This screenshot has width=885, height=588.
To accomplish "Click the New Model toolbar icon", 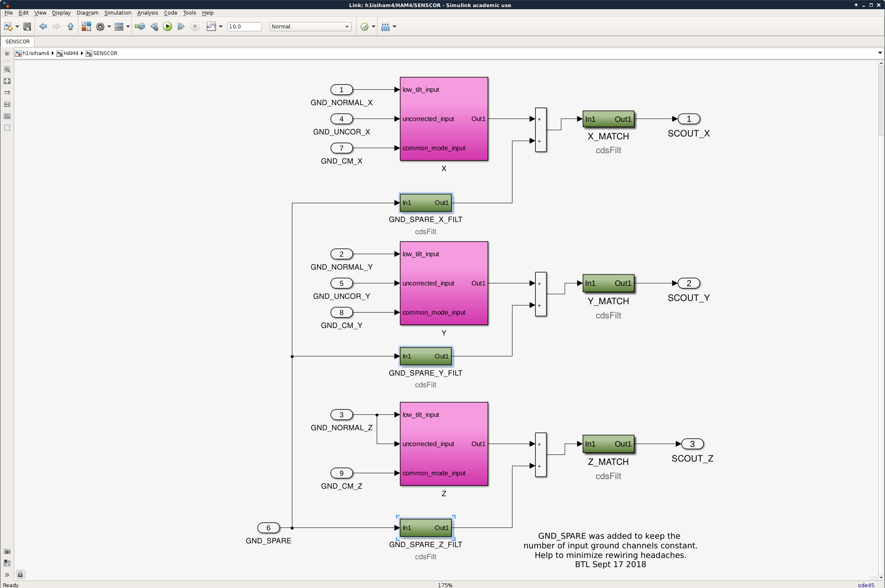I will point(8,27).
